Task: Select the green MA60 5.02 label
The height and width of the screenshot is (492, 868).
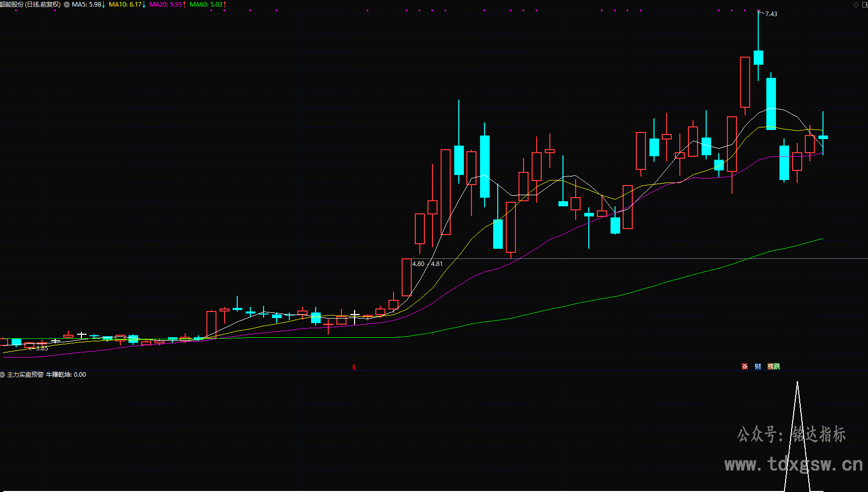Action: point(208,5)
